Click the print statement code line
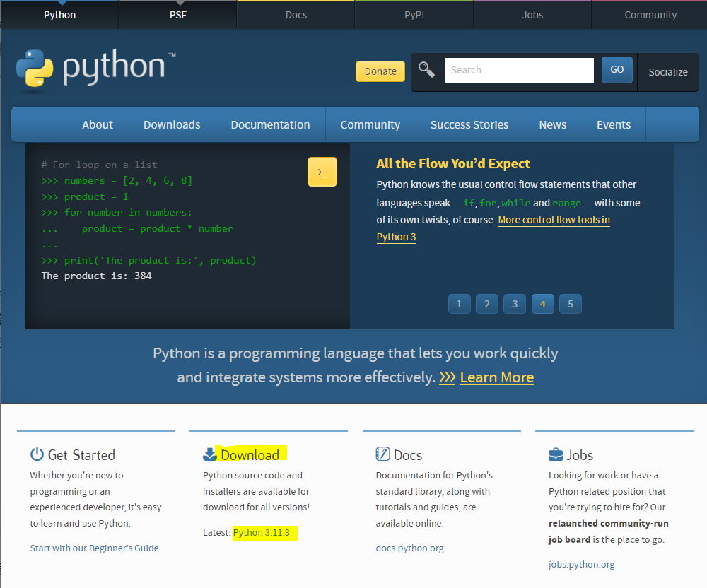The height and width of the screenshot is (588, 707). 148,261
